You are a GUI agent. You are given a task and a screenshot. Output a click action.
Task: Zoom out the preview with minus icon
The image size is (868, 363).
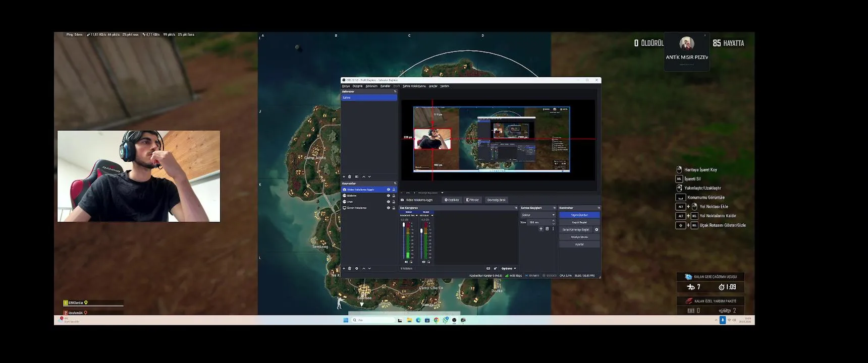tap(402, 193)
